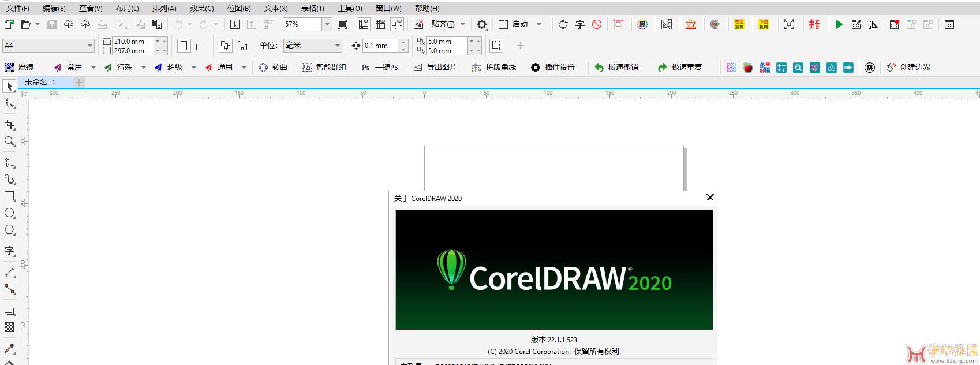Expand the A4 page size dropdown

(x=90, y=46)
